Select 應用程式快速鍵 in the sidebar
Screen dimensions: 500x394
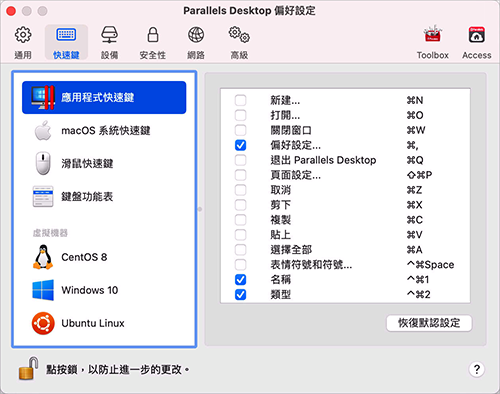click(x=104, y=97)
